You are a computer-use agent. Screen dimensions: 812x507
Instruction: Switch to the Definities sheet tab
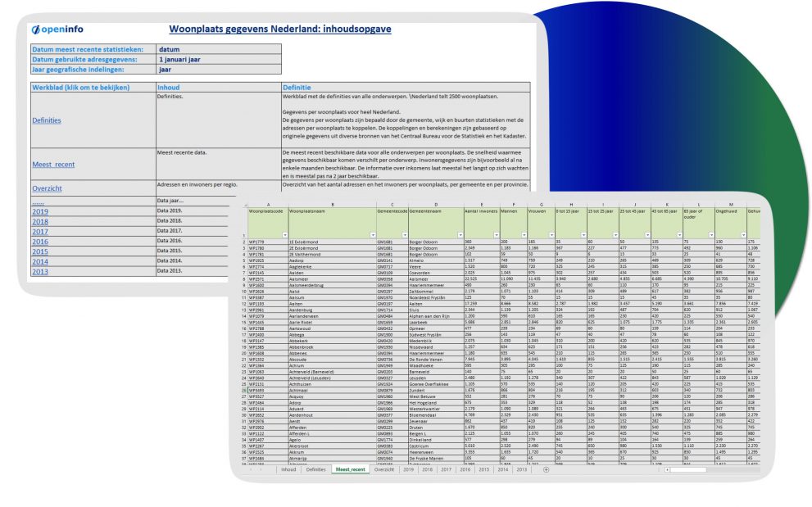pos(316,469)
